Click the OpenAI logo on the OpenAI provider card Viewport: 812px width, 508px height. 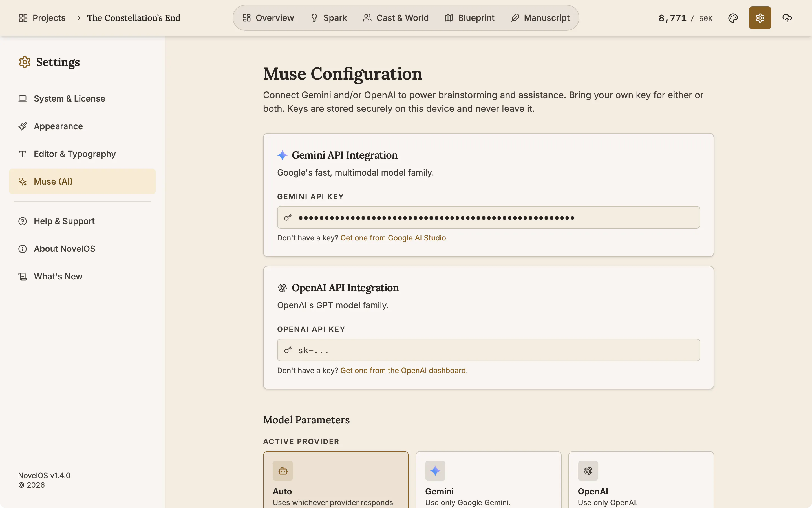coord(588,471)
